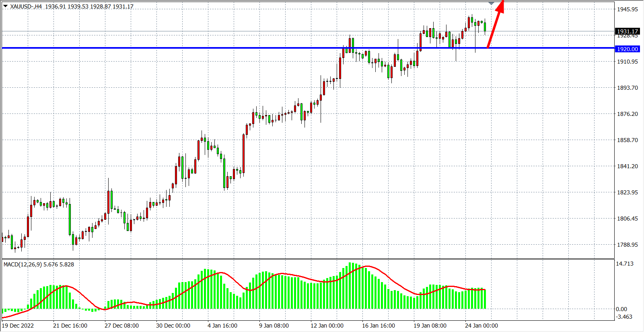The height and width of the screenshot is (332, 644).
Task: Click the 1788.95 price axis label
Action: pos(627,245)
